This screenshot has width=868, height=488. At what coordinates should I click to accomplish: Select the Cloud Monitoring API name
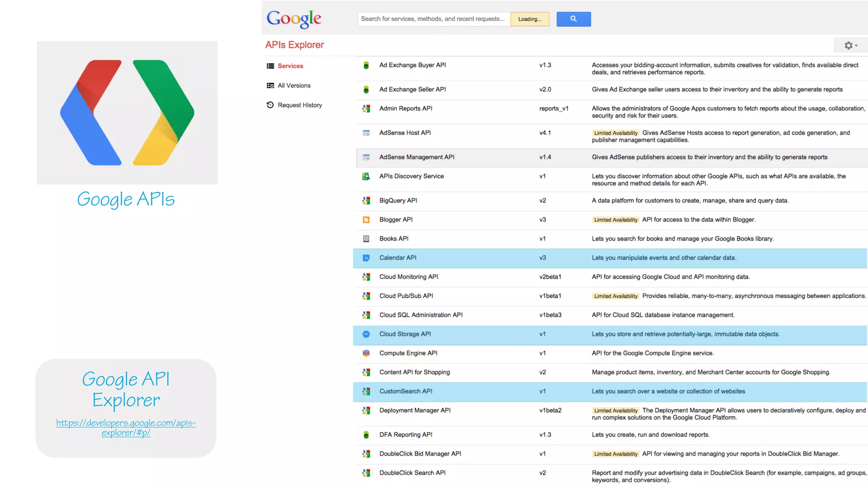coord(409,277)
